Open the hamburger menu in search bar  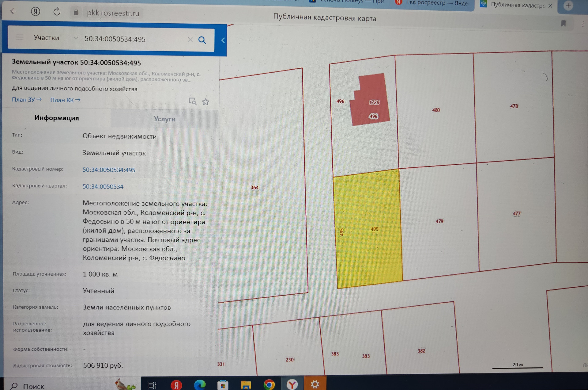(20, 37)
